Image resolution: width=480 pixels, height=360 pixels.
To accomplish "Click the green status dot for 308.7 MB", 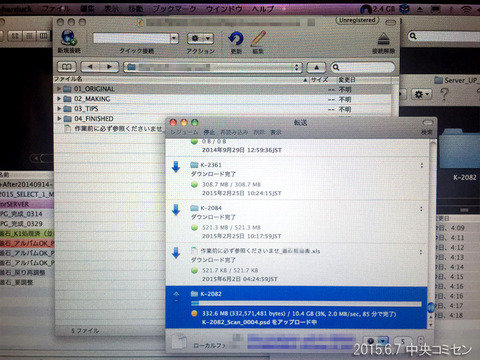I will click(x=194, y=184).
